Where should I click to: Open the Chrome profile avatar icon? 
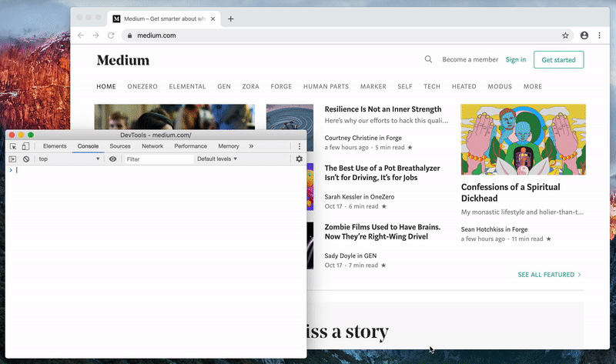[x=584, y=35]
